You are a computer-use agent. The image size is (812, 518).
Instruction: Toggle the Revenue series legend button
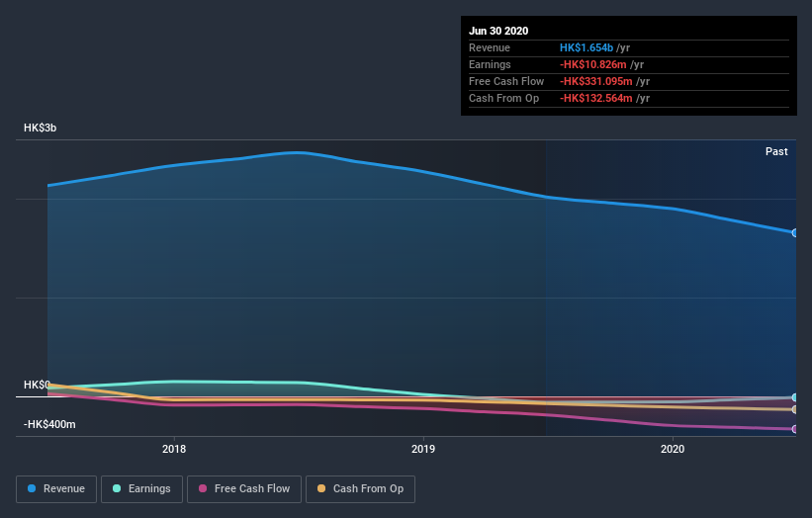[56, 489]
